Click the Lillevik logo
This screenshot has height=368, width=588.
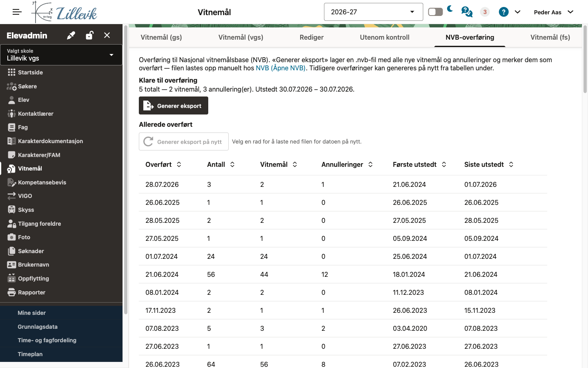(64, 12)
